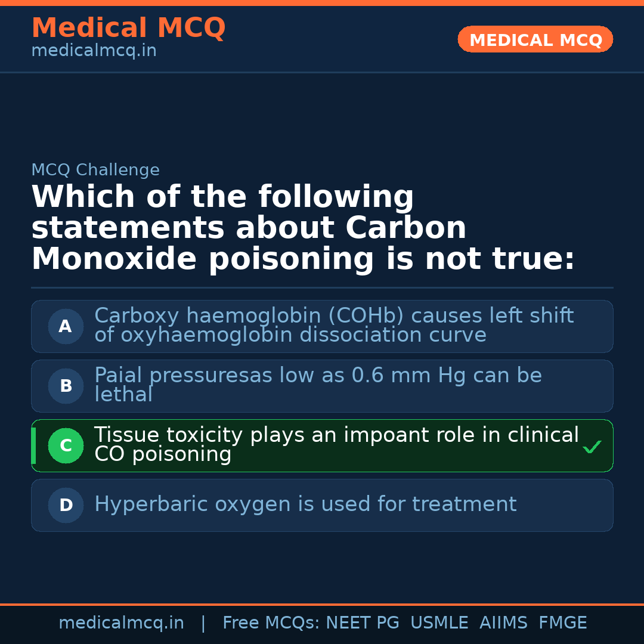
Task: Select the letter A circle badge
Action: pos(66,327)
